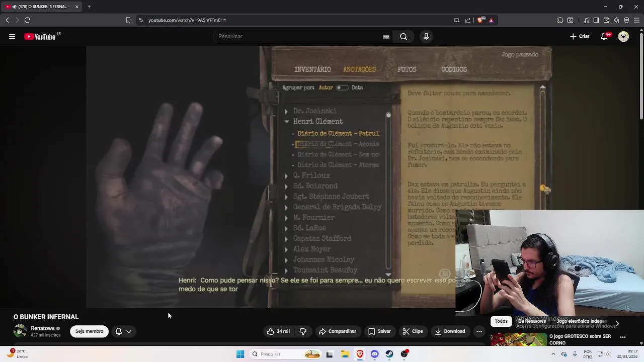
Task: Open the browser extensions puzzle icon
Action: click(x=560, y=20)
